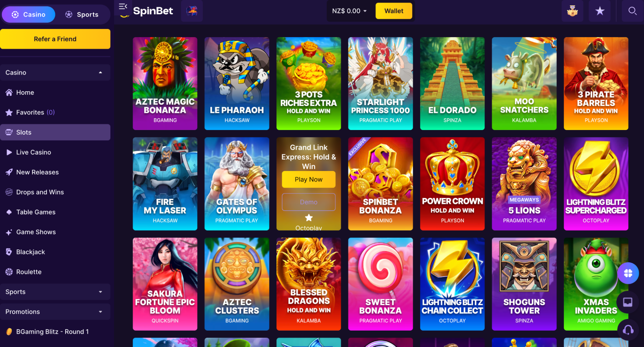Image resolution: width=644 pixels, height=347 pixels.
Task: Open the Gates of Olympus game thumbnail
Action: pos(237,184)
